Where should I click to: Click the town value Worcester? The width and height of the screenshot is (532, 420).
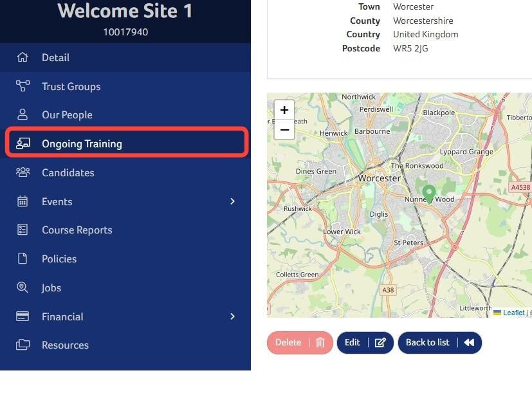point(413,7)
